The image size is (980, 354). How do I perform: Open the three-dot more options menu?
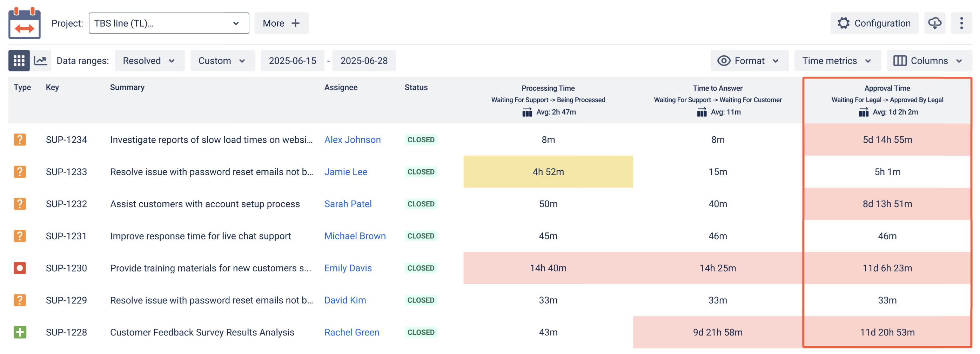click(x=961, y=23)
